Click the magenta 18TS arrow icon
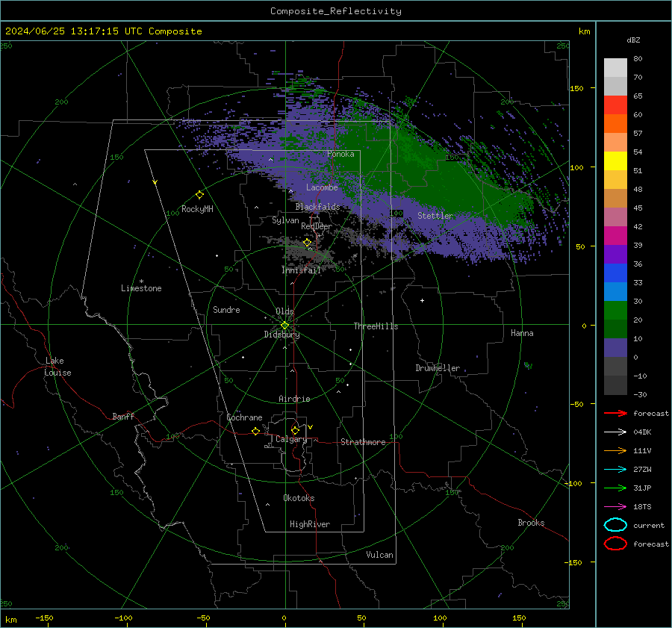This screenshot has width=672, height=628. 615,507
